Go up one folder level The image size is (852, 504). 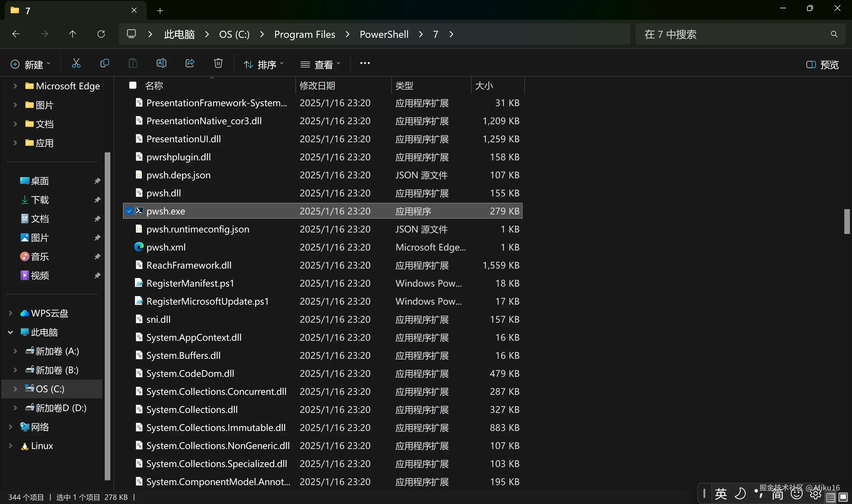click(x=72, y=34)
